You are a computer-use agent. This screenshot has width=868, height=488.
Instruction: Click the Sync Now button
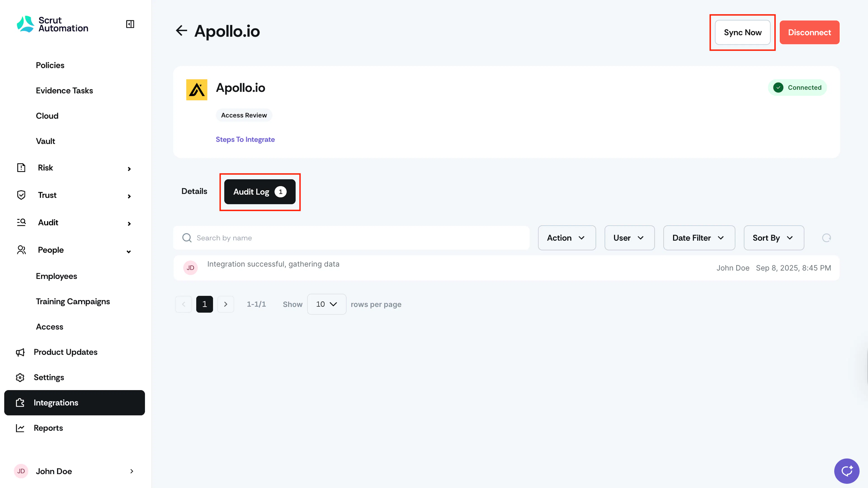[743, 32]
